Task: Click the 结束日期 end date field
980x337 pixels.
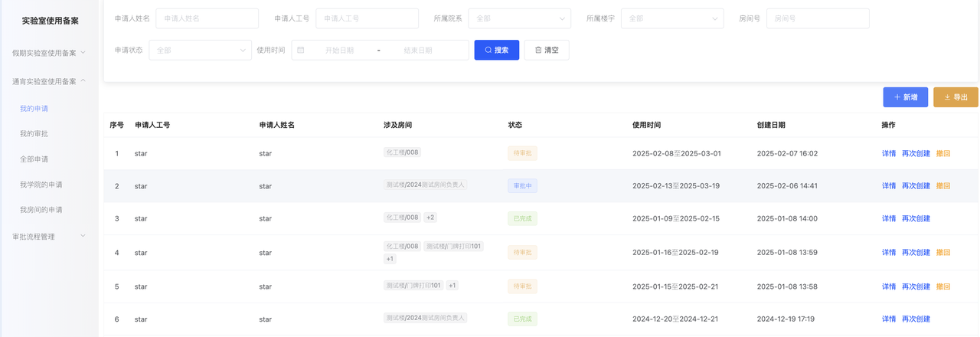Action: coord(418,50)
